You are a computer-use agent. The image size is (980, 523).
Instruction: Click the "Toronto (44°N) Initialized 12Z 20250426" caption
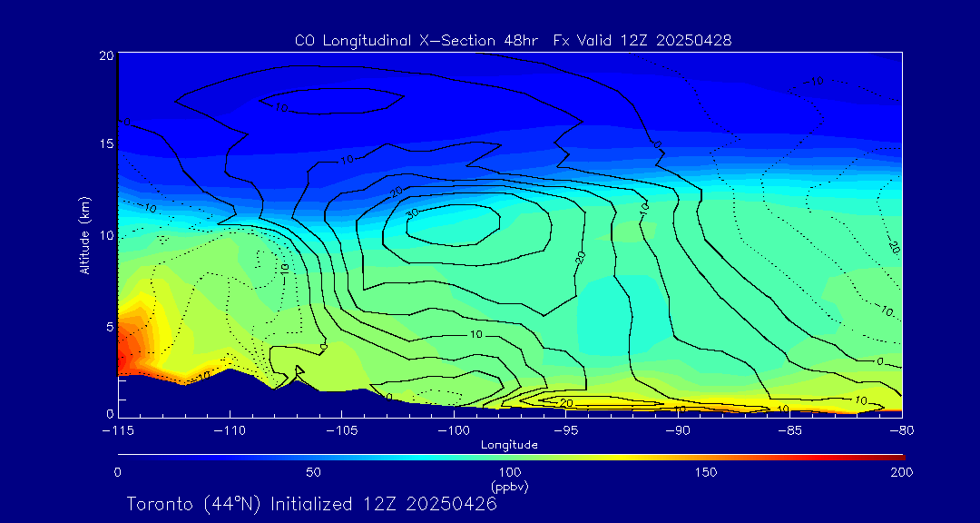[x=312, y=504]
